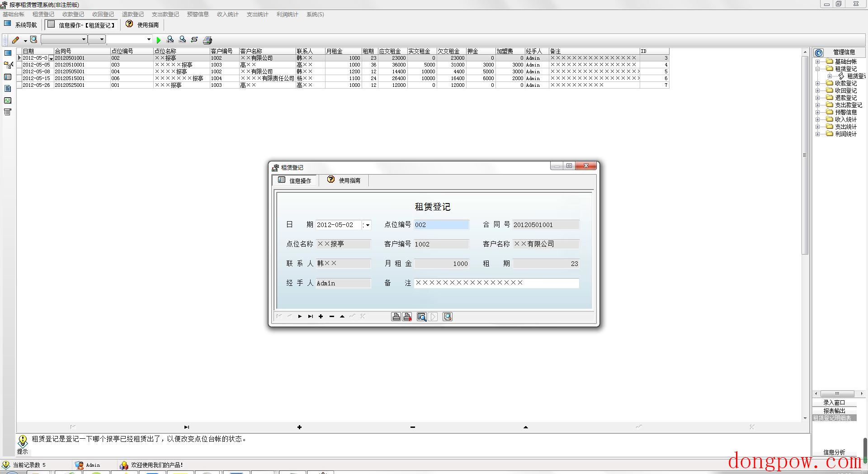Open the 系统(S) menu

(x=315, y=14)
